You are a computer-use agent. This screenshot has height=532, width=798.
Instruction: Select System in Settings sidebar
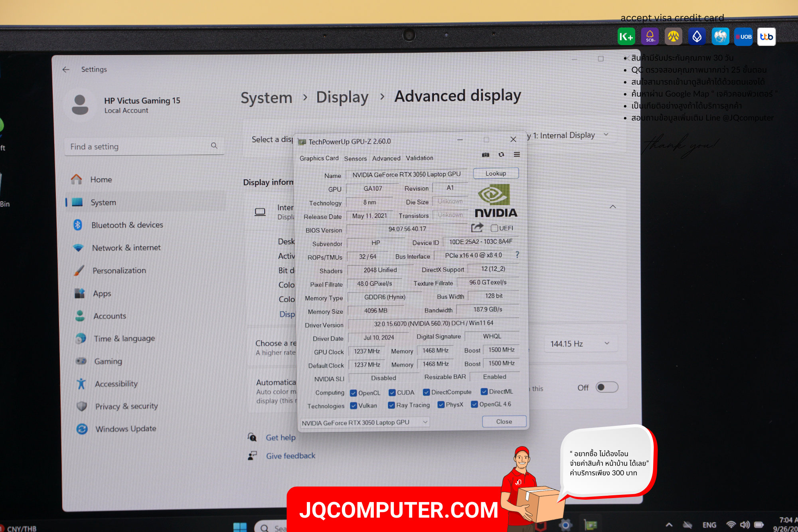click(x=146, y=202)
